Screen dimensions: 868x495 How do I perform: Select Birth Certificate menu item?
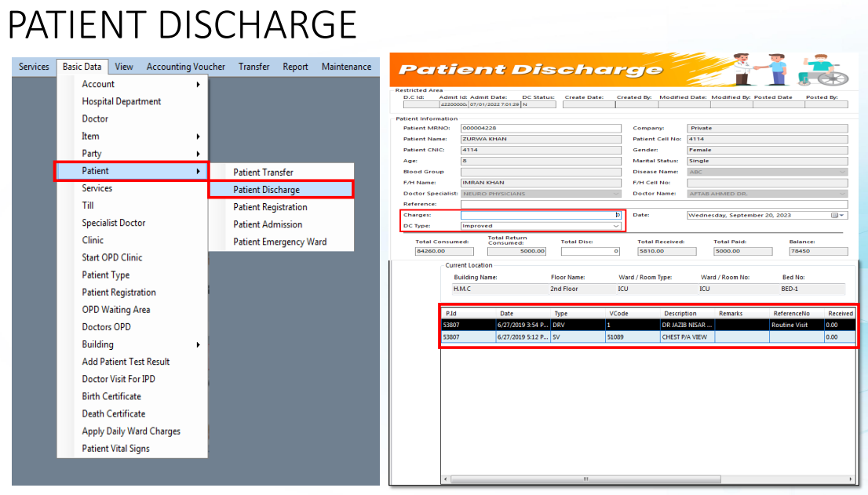111,397
